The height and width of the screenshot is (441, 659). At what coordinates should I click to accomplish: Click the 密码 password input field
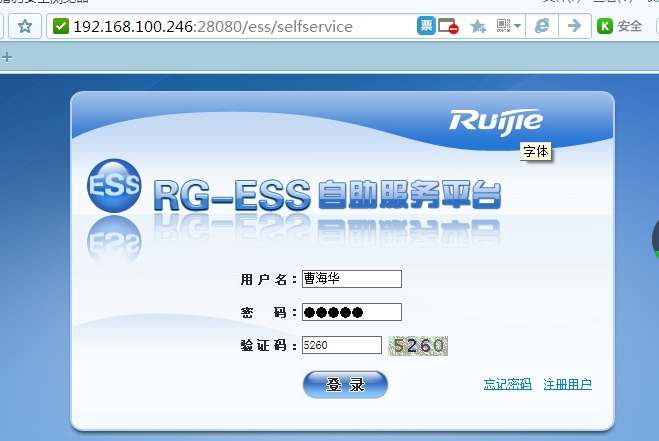[351, 312]
